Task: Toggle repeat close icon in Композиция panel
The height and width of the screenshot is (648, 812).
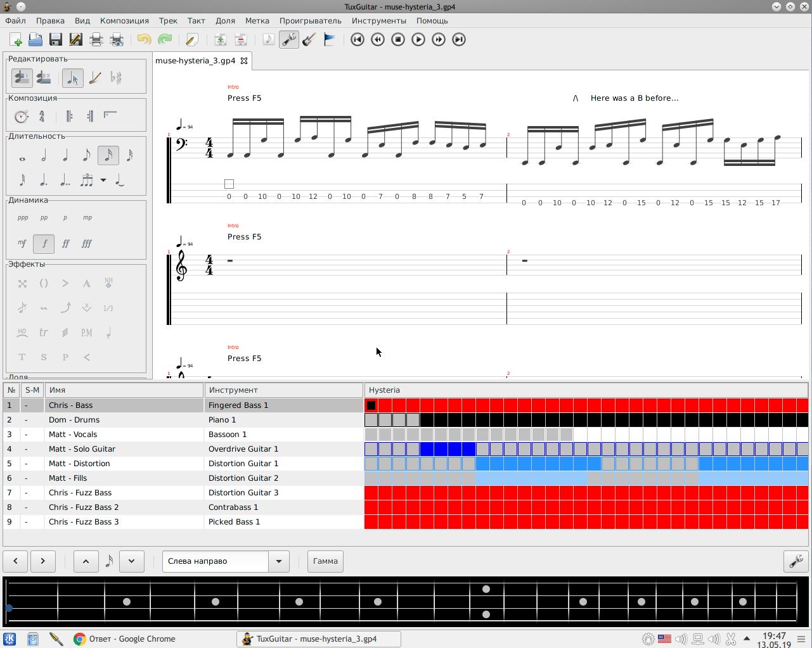Action: click(x=90, y=116)
